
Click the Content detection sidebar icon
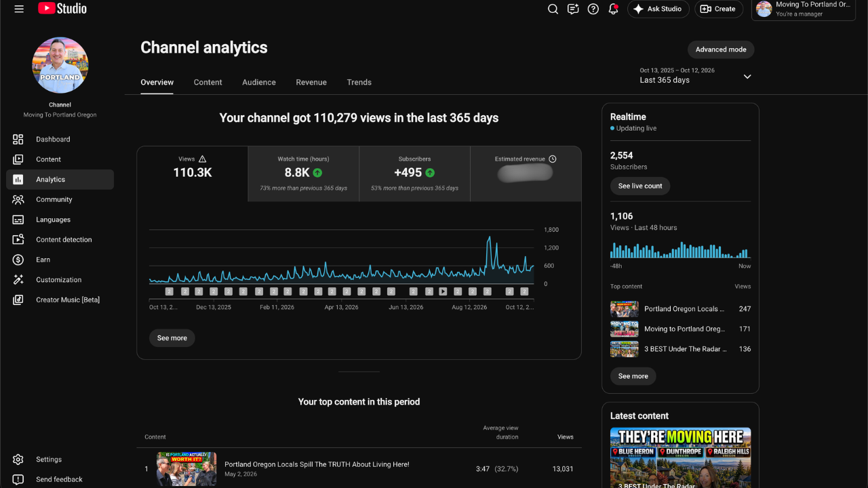pos(18,239)
